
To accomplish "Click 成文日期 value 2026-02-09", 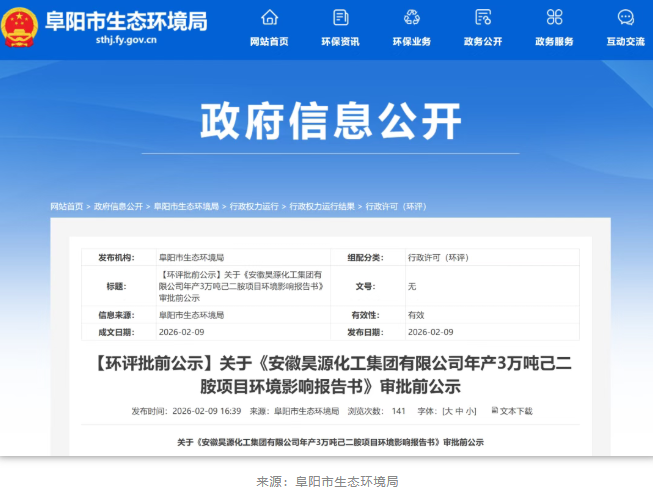I will point(182,332).
